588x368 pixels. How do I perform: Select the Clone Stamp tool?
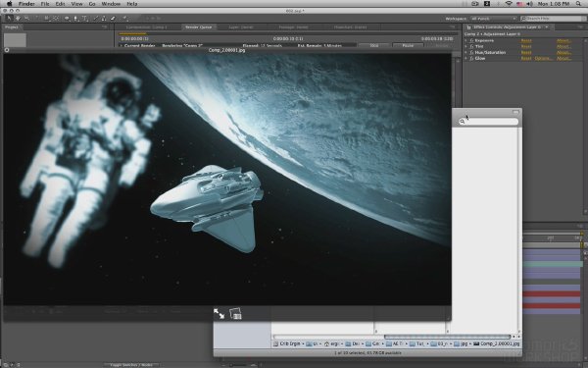click(104, 18)
